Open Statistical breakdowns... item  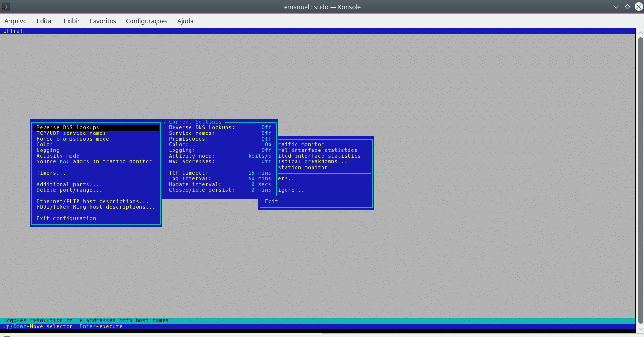pos(313,161)
